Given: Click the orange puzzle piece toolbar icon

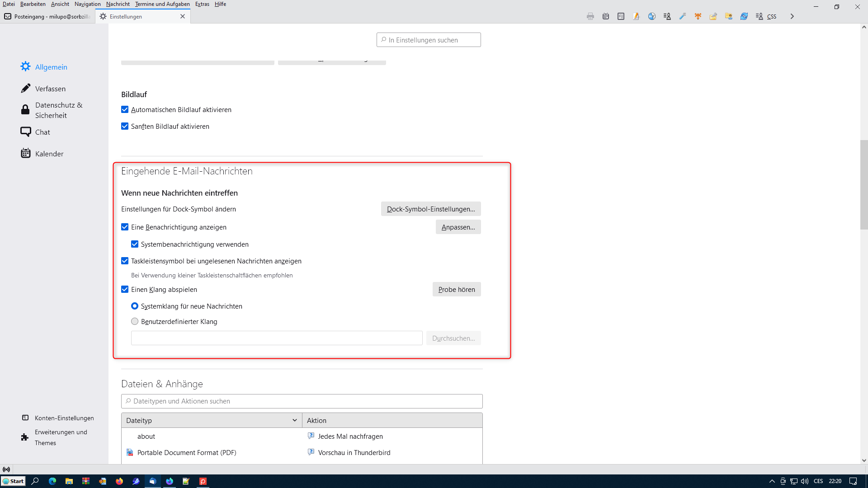Looking at the screenshot, I should (x=698, y=16).
